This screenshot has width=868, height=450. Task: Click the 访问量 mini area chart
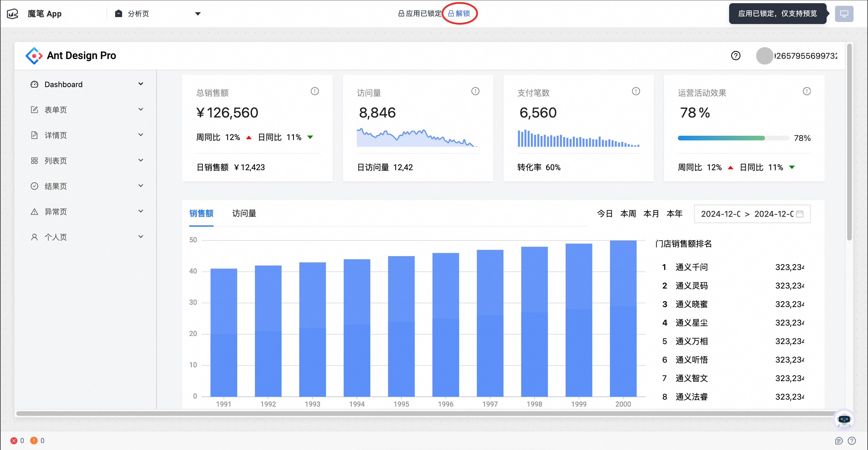(x=418, y=137)
